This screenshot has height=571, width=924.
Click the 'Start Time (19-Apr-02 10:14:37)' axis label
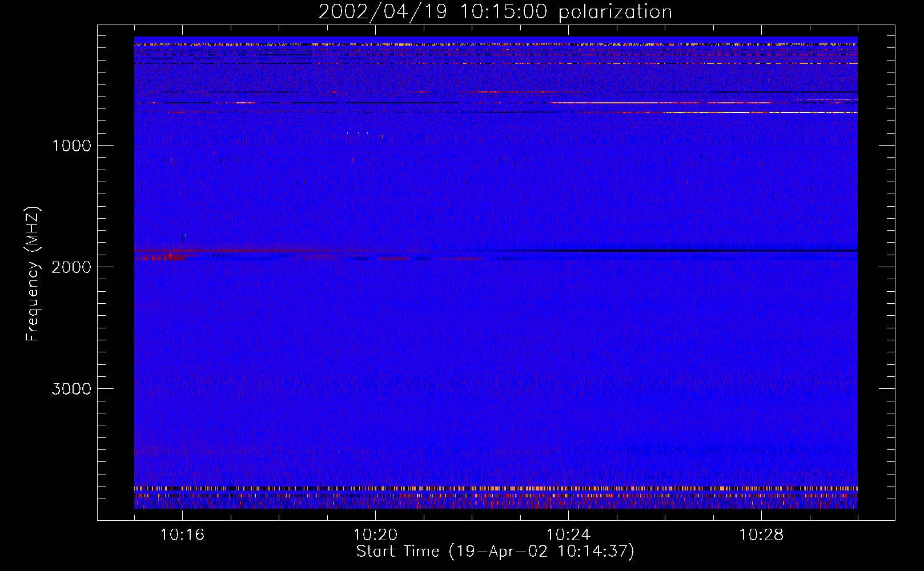[x=495, y=552]
